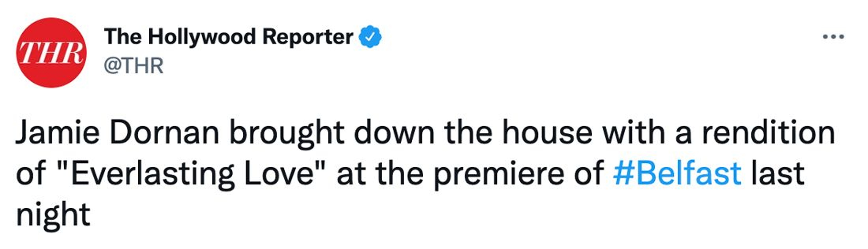This screenshot has height=249, width=868.
Task: Click the blue verified badge
Action: (370, 37)
